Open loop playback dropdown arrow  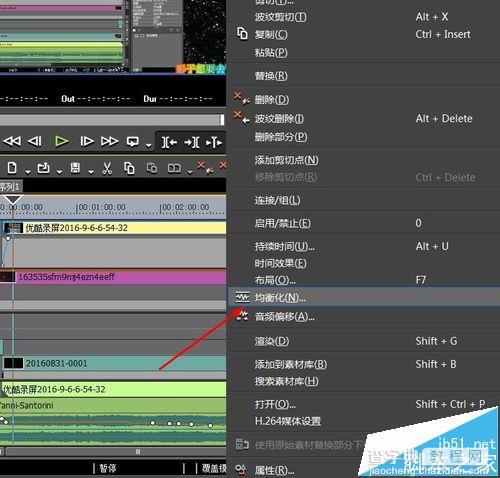[148, 145]
